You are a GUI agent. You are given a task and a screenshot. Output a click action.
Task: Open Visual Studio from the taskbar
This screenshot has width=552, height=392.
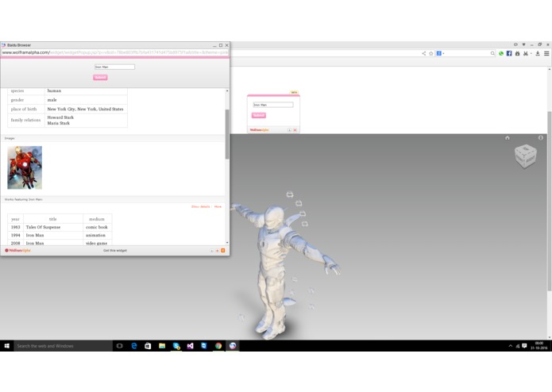190,346
